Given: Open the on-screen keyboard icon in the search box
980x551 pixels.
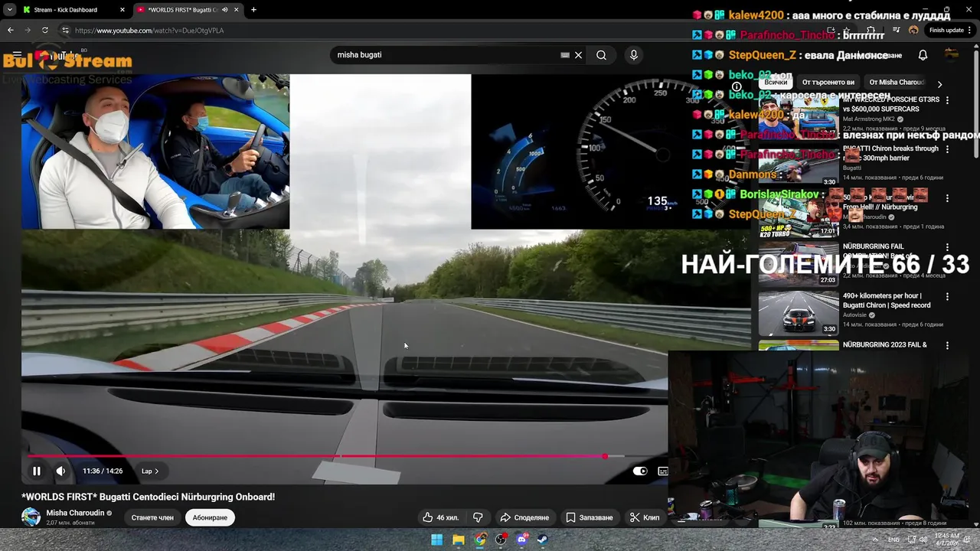Looking at the screenshot, I should [565, 55].
